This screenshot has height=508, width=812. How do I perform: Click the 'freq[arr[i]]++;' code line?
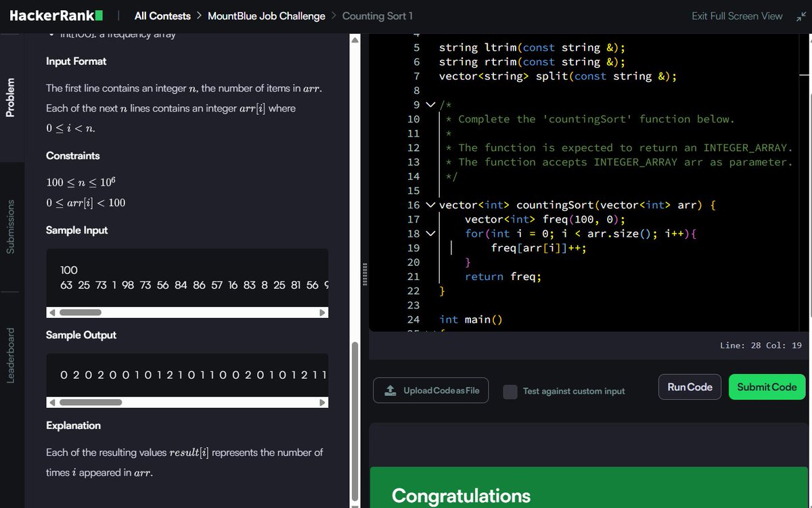pyautogui.click(x=539, y=248)
